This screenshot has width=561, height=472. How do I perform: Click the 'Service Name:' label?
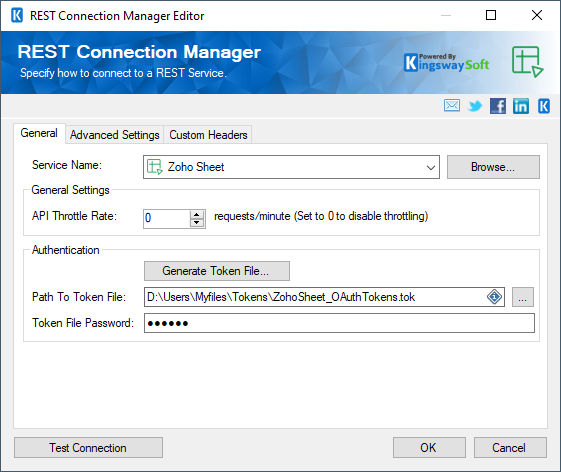tap(67, 165)
